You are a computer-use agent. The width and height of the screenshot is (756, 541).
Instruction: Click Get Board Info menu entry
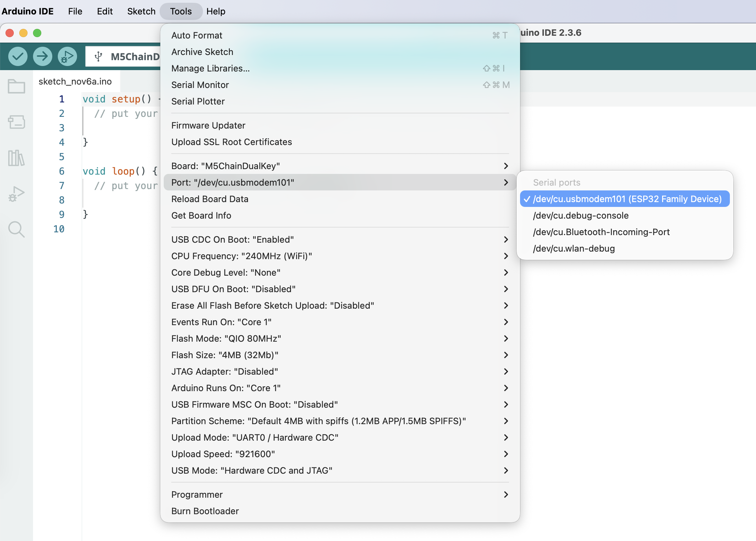click(x=201, y=216)
